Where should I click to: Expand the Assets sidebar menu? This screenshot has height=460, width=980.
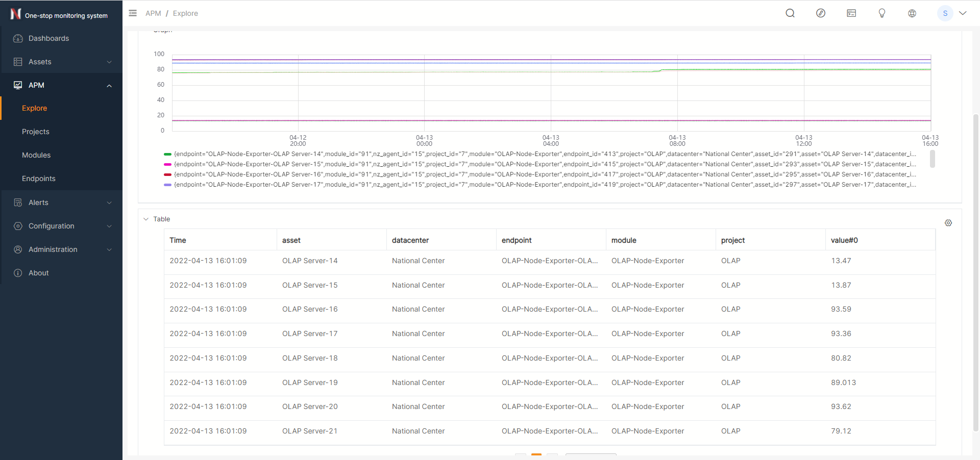click(61, 62)
